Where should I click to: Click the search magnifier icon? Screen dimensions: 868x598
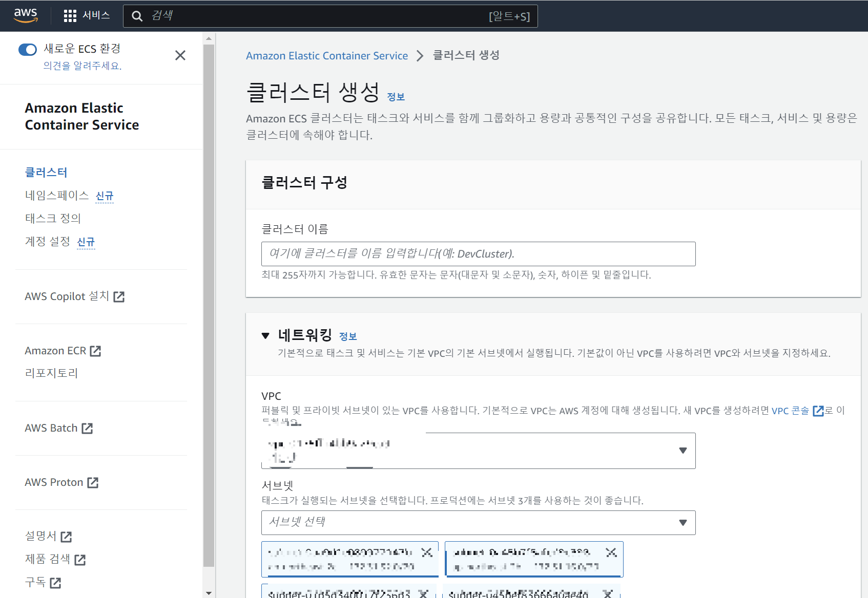tap(137, 16)
